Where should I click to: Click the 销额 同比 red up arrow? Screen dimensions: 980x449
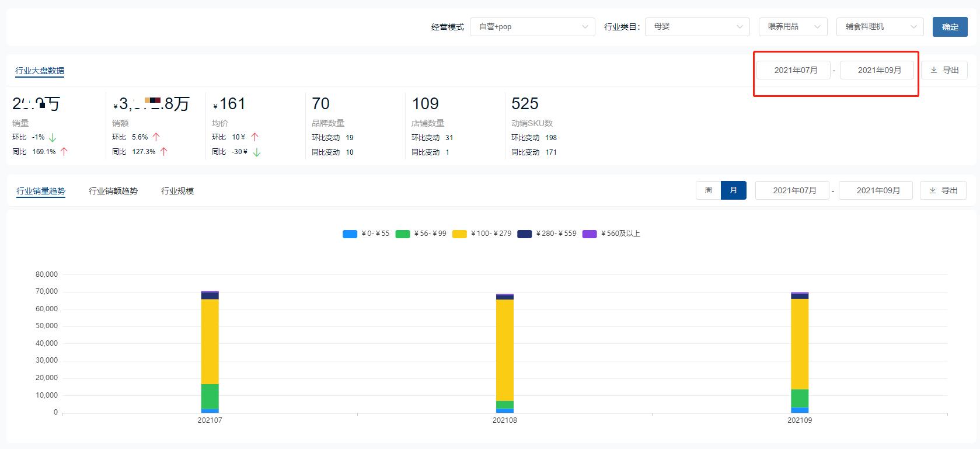(164, 152)
